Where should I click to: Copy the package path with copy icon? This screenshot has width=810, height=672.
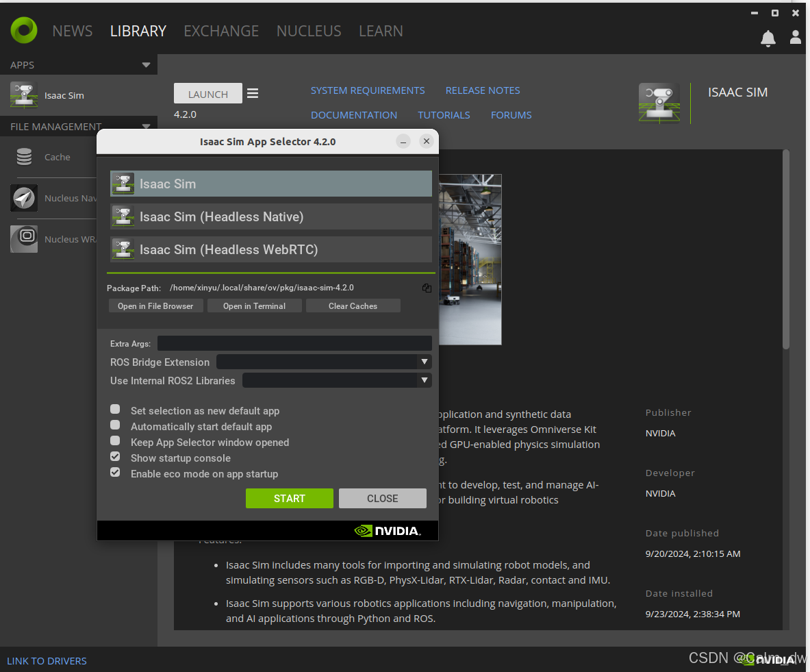427,288
